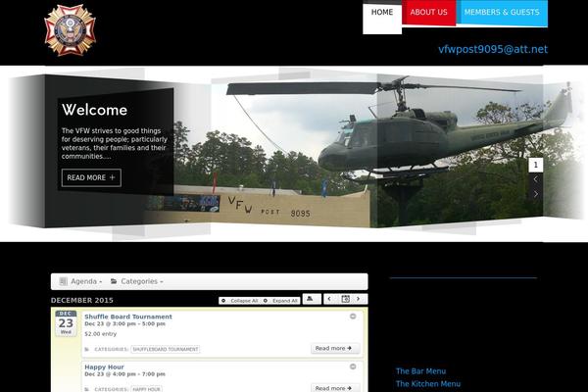Click the Welcome slide heading
This screenshot has height=392, width=588.
94,110
